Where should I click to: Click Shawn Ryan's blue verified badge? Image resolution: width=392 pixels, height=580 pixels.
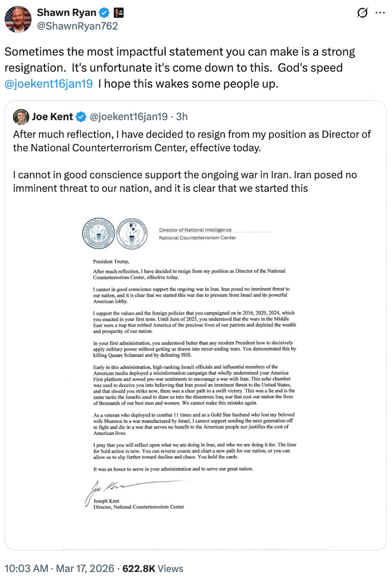[x=104, y=13]
